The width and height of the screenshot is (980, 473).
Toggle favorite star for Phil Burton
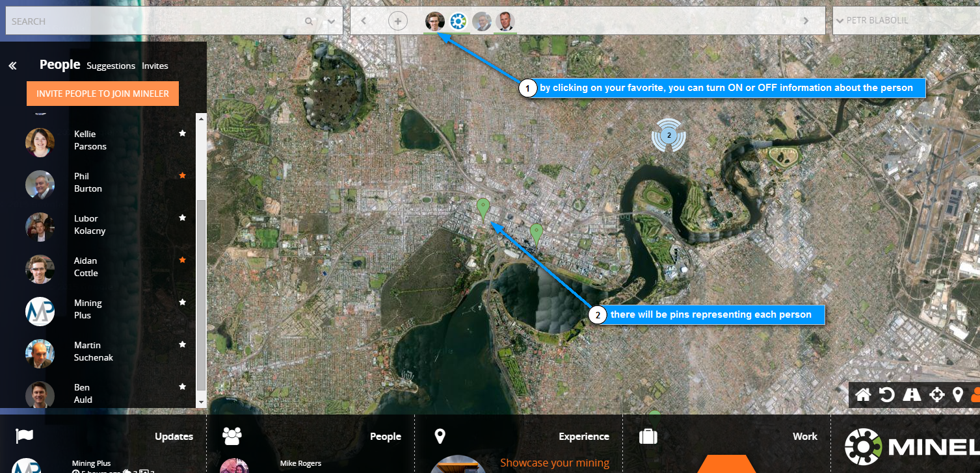[x=183, y=175]
